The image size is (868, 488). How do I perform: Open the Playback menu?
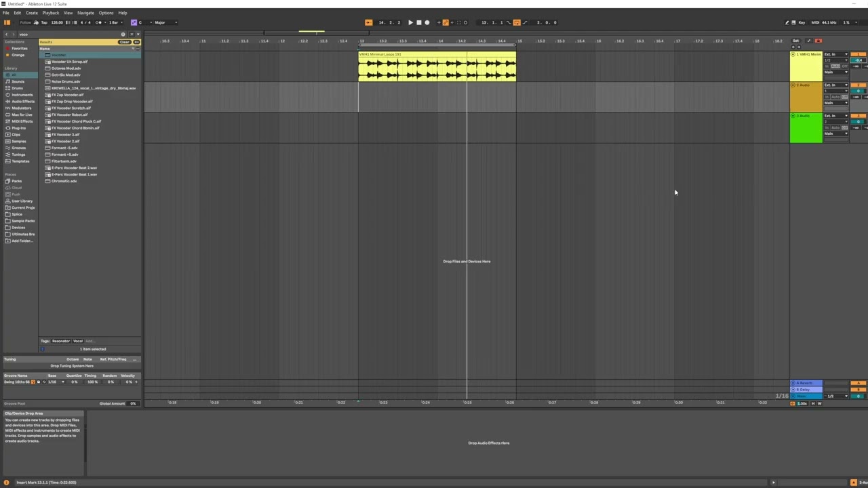pyautogui.click(x=51, y=13)
